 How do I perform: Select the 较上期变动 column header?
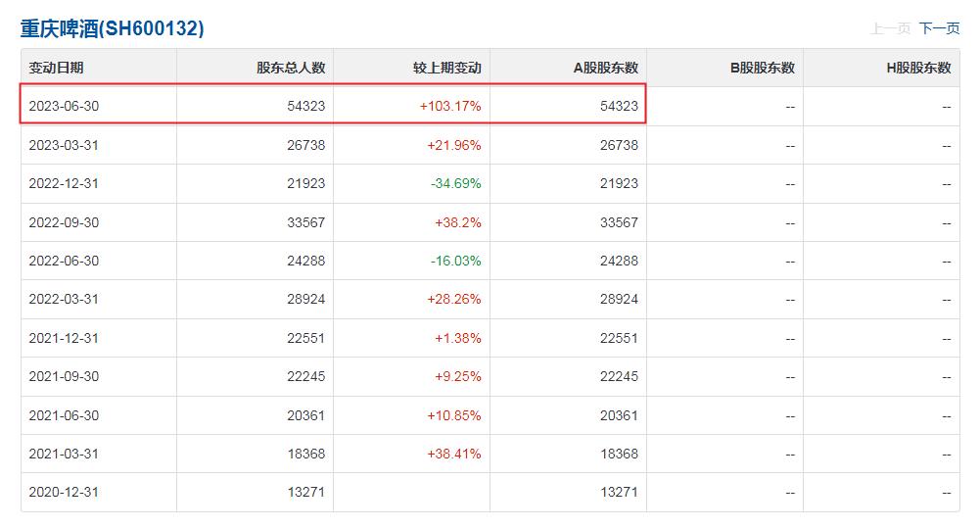point(446,68)
